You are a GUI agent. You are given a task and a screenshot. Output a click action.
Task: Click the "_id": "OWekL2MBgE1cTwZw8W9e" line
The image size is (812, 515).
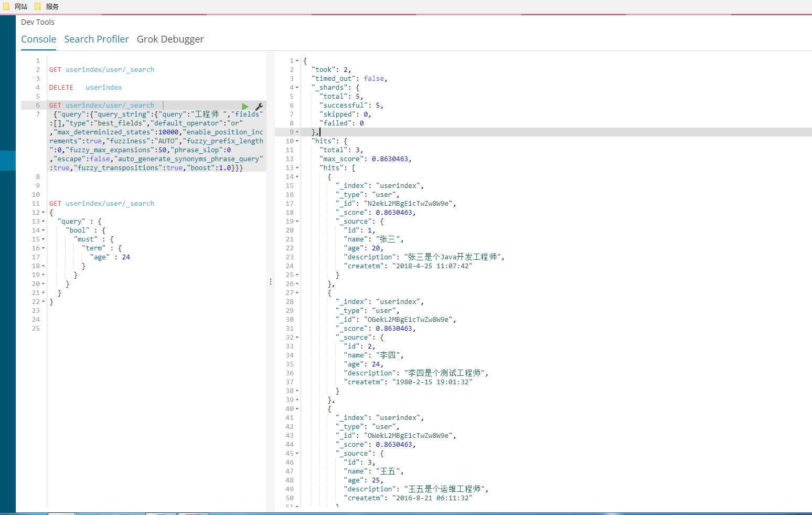pyautogui.click(x=396, y=436)
